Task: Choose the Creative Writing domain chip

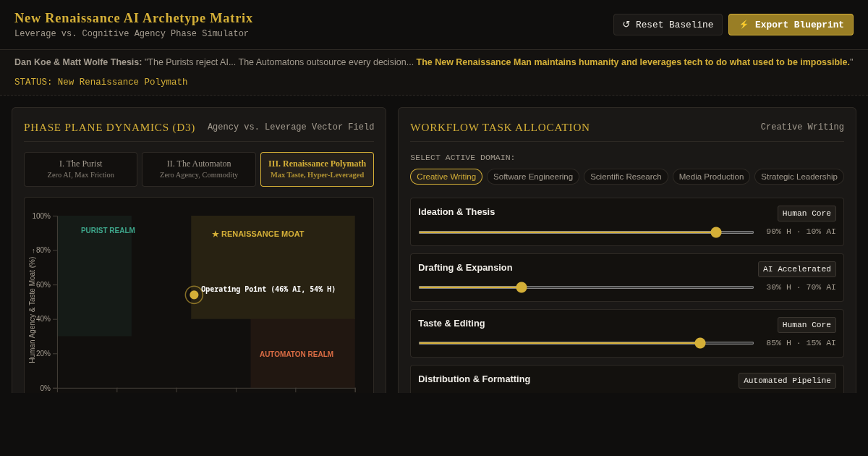Action: pos(446,177)
